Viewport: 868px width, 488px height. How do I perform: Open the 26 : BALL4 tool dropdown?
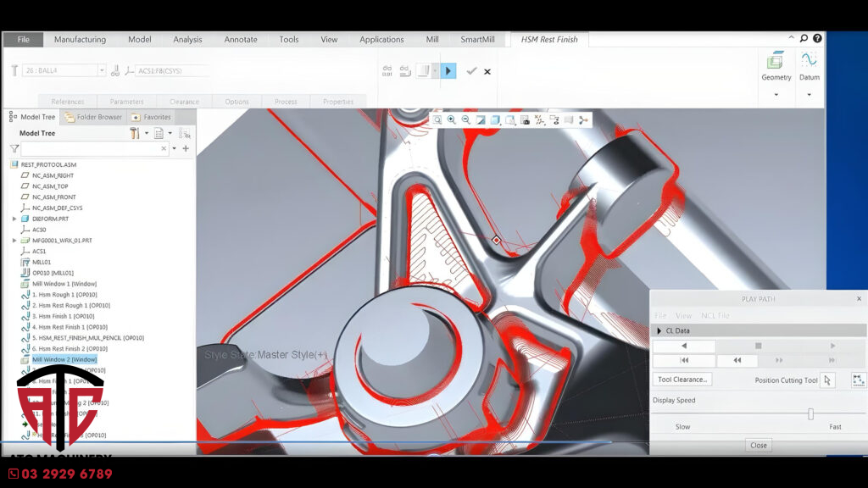102,71
